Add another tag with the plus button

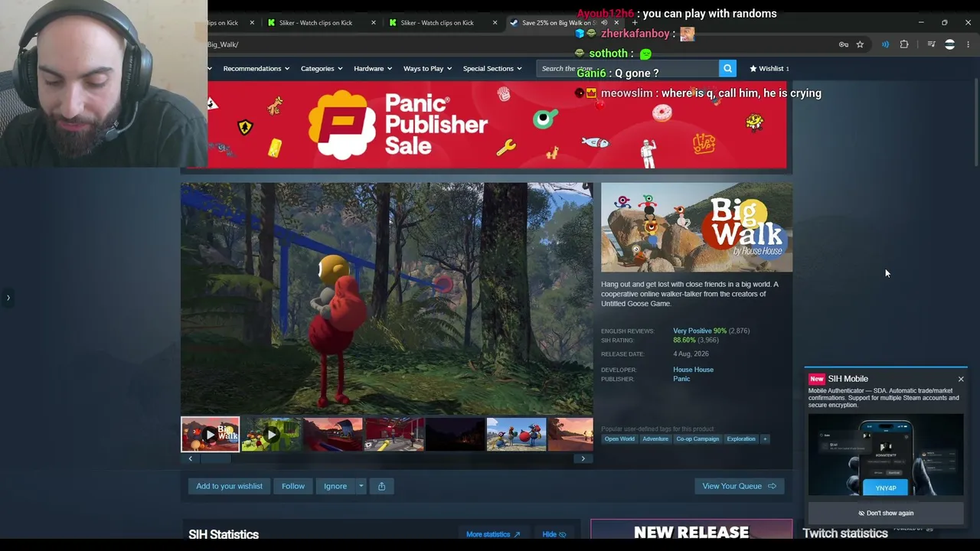(764, 439)
